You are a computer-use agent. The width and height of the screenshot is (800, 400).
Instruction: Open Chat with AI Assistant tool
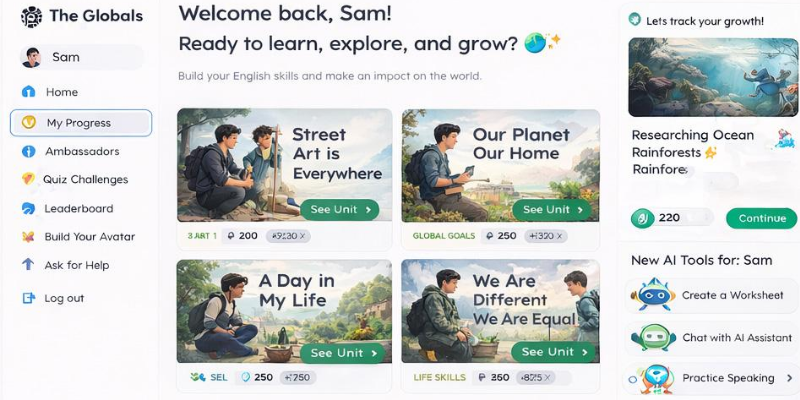712,338
